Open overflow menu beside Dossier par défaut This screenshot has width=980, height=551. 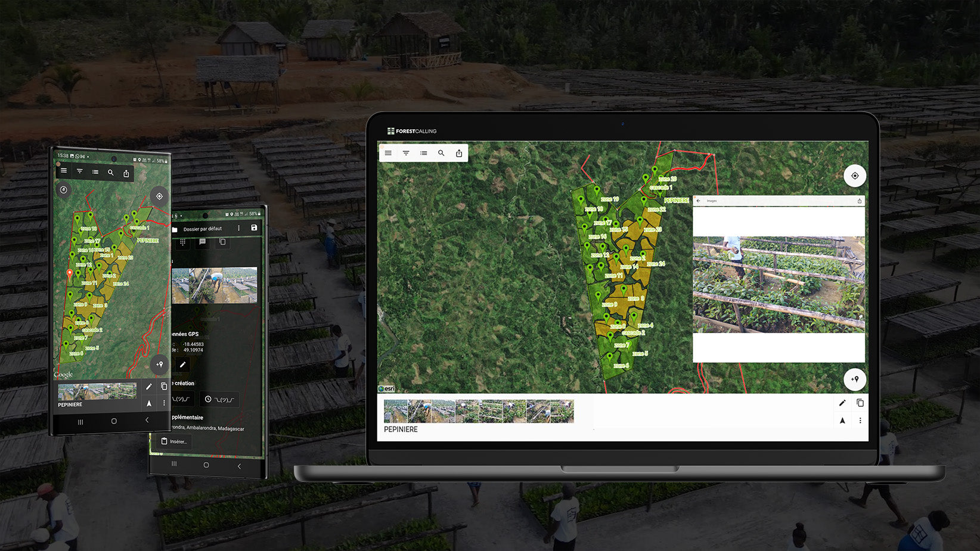pos(239,228)
